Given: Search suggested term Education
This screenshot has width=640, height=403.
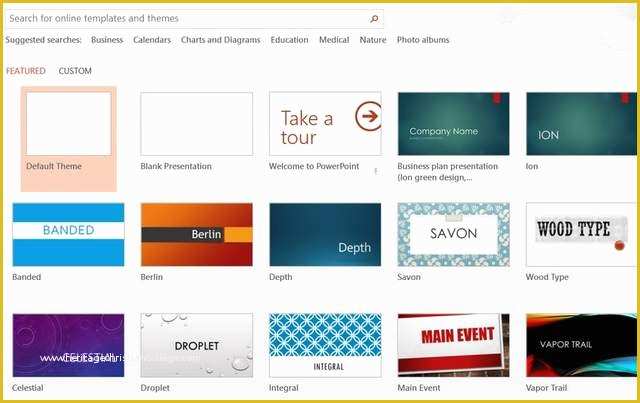Looking at the screenshot, I should point(289,40).
